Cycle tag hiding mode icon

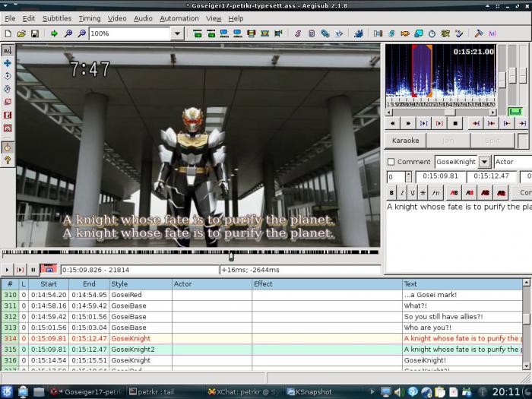[492, 33]
